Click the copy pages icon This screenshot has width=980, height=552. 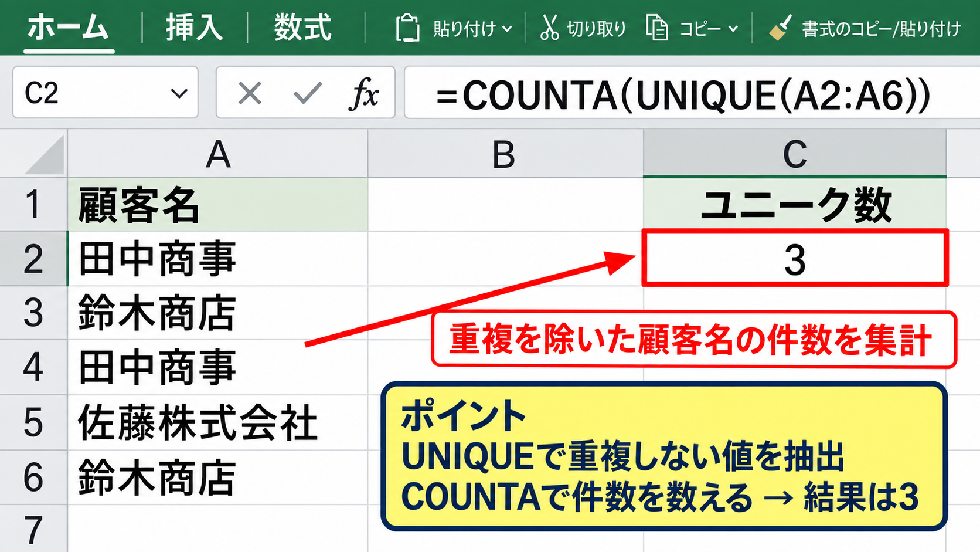click(x=657, y=28)
